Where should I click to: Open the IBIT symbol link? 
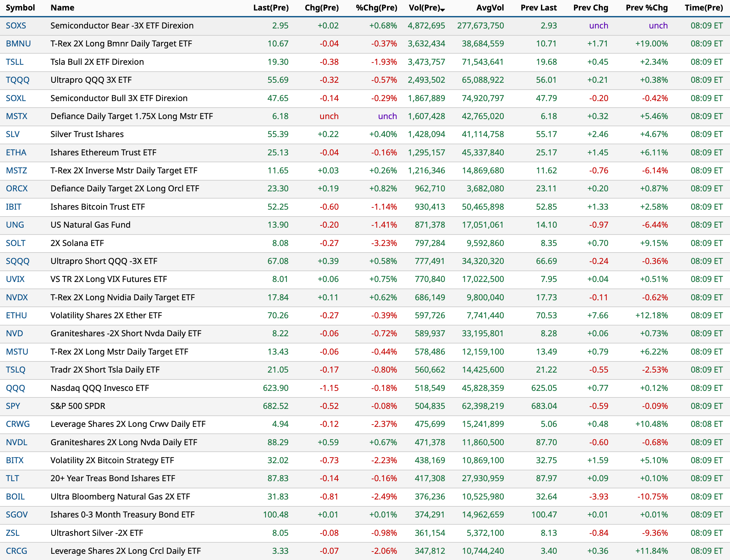pos(13,207)
